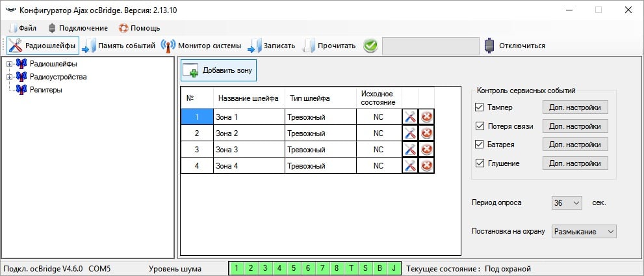Open Доп. настройки for Потеря связи
Screen dimensions: 644x276
tap(575, 126)
